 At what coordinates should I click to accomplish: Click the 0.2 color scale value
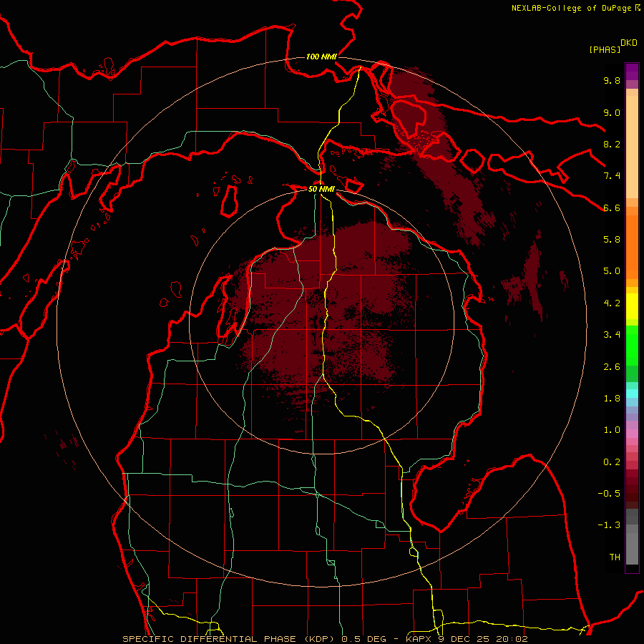pyautogui.click(x=612, y=462)
